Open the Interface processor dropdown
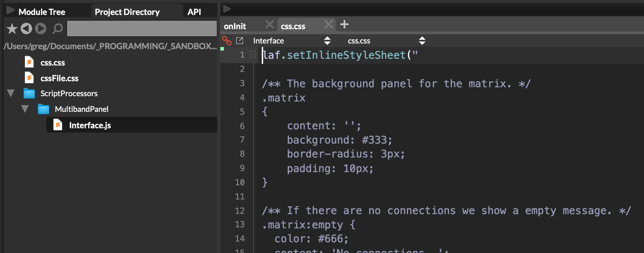This screenshot has width=644, height=253. (292, 41)
